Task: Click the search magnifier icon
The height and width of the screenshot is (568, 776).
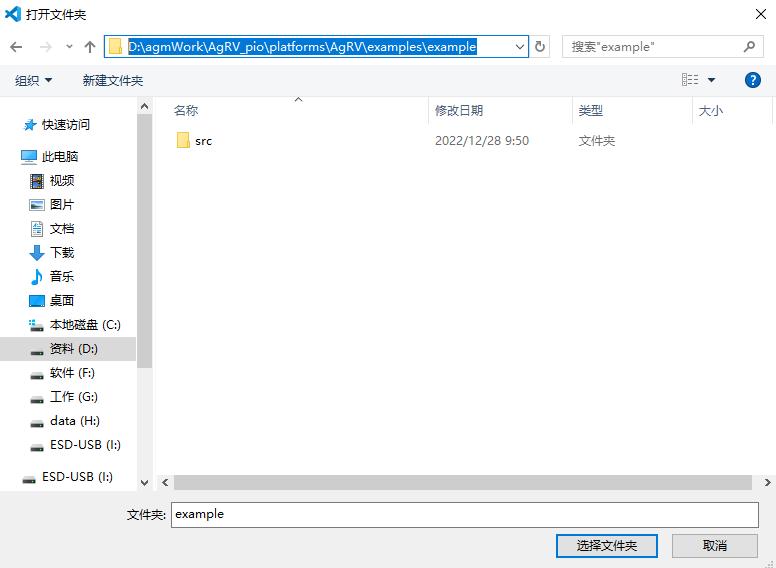Action: pyautogui.click(x=749, y=47)
